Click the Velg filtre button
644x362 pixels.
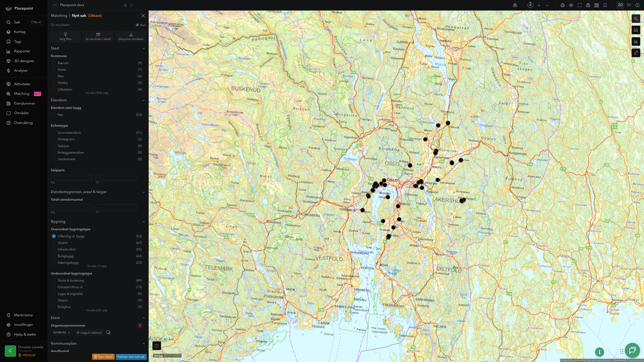coord(65,36)
